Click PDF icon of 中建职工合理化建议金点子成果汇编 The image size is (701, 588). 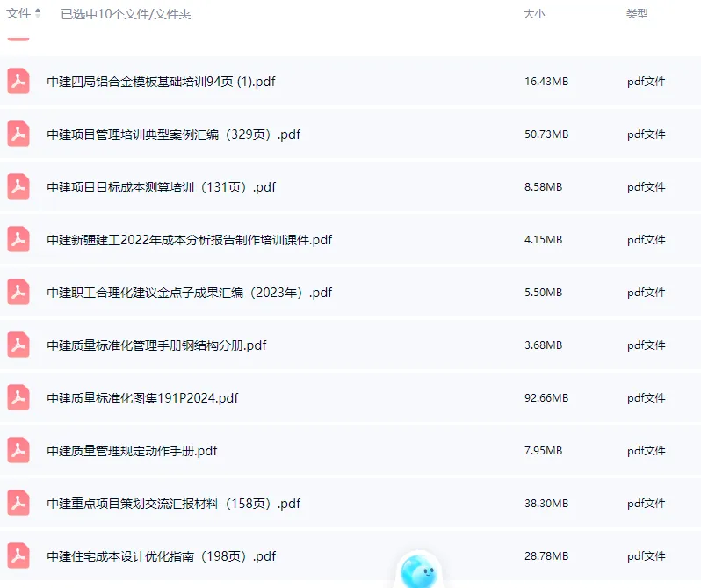(18, 292)
